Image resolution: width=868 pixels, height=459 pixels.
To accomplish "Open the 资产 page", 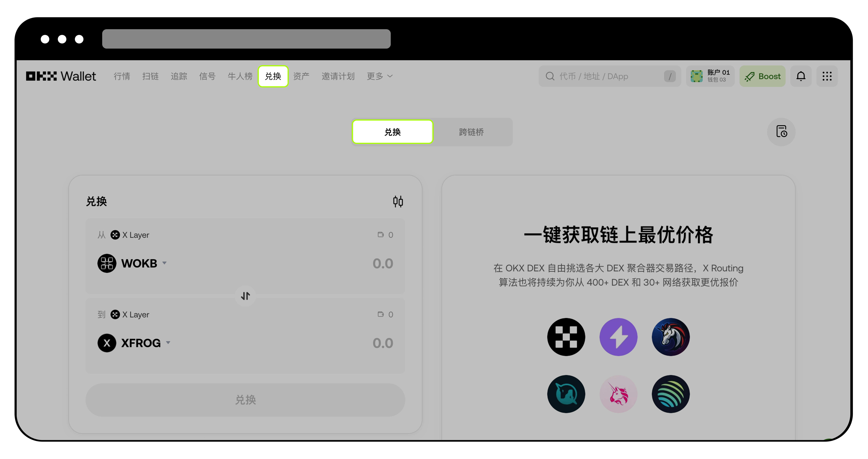I will [x=301, y=76].
